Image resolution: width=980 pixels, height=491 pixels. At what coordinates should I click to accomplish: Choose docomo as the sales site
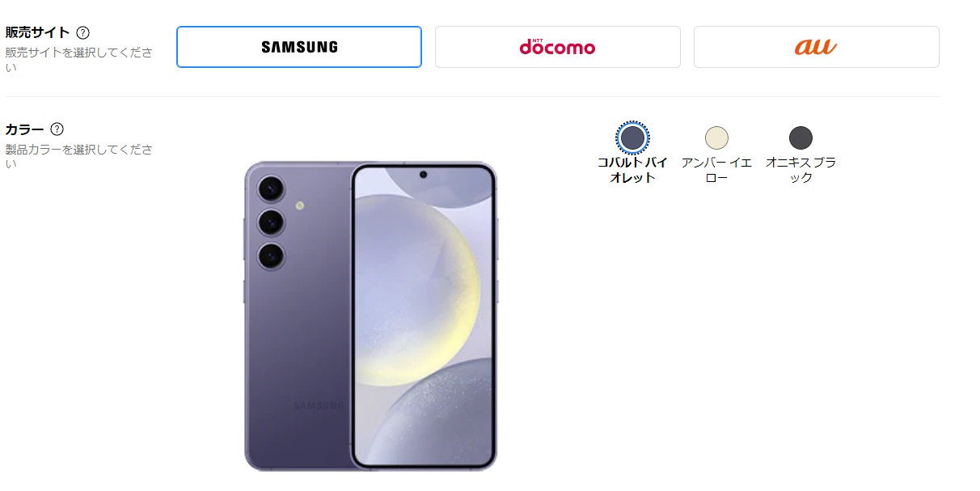(558, 47)
